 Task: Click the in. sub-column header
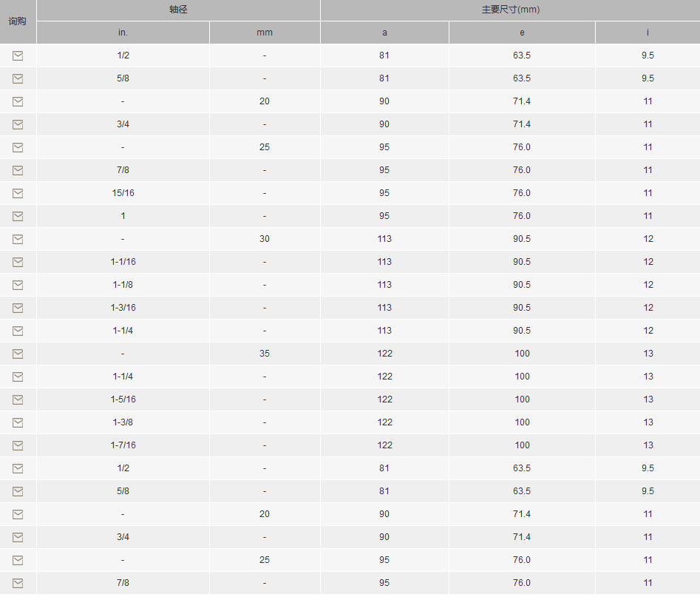(123, 33)
